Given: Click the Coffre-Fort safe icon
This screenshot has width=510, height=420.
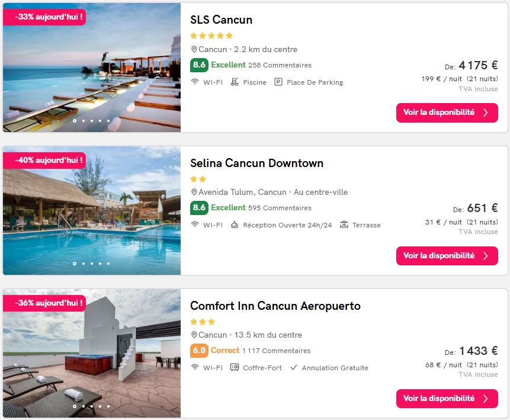Looking at the screenshot, I should click(x=235, y=368).
